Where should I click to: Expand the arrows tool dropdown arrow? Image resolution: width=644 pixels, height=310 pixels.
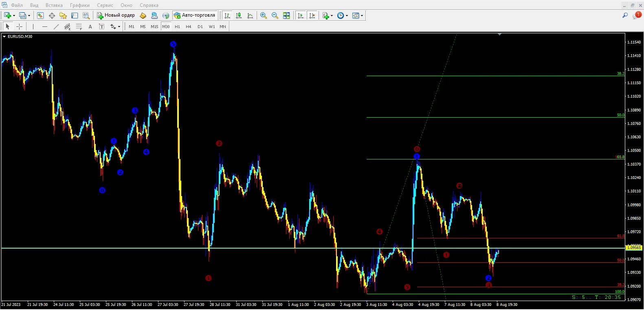[x=119, y=27]
